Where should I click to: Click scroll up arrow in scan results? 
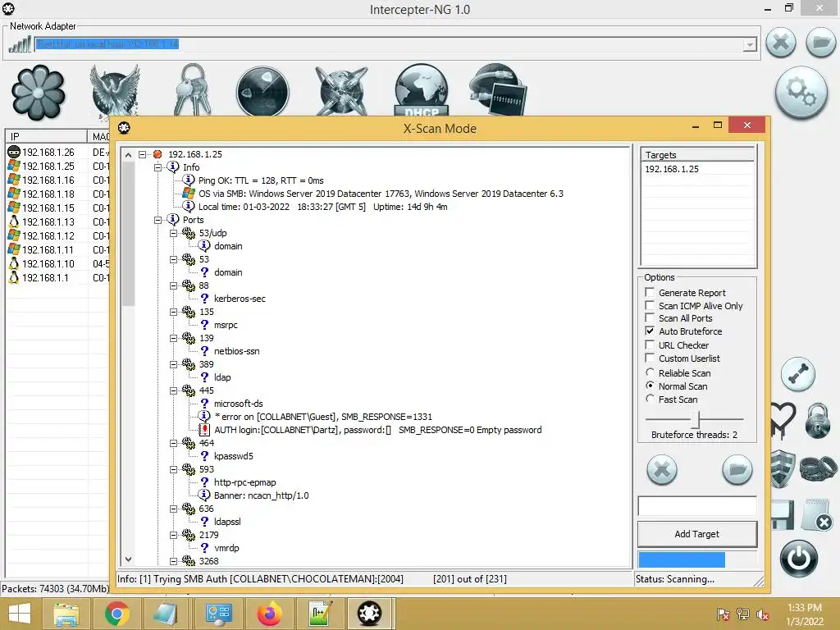[128, 155]
